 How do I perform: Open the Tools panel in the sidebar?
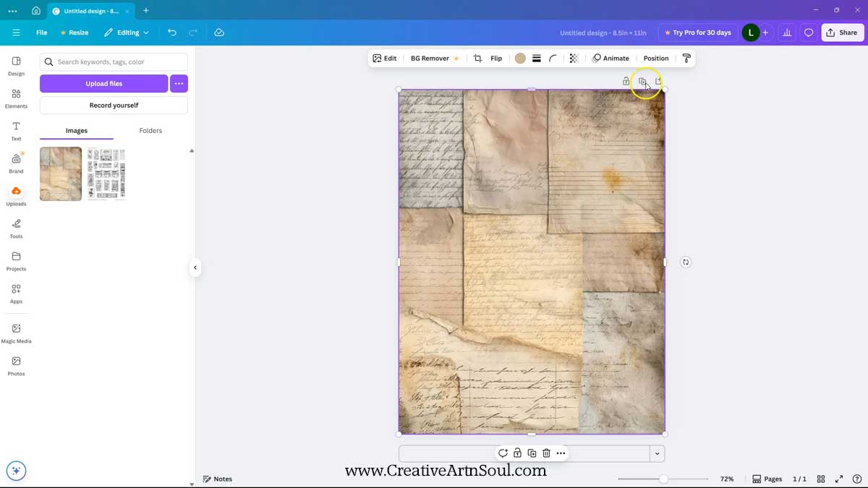pos(16,228)
